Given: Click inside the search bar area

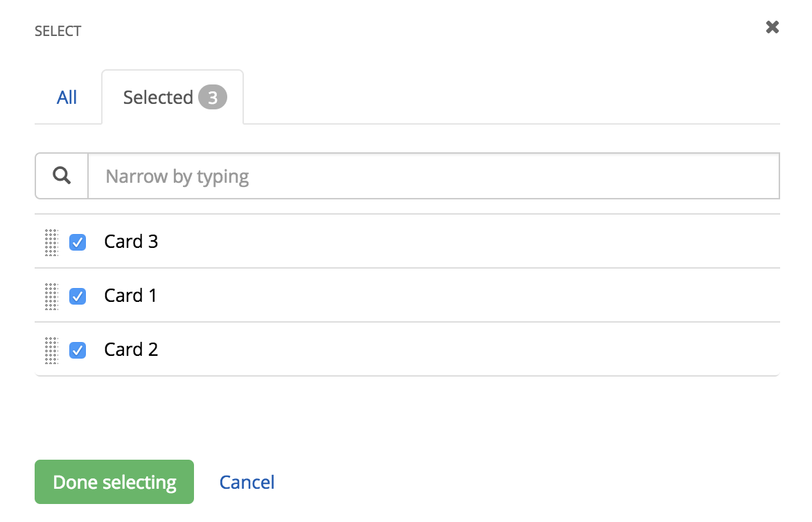Looking at the screenshot, I should (346, 175).
